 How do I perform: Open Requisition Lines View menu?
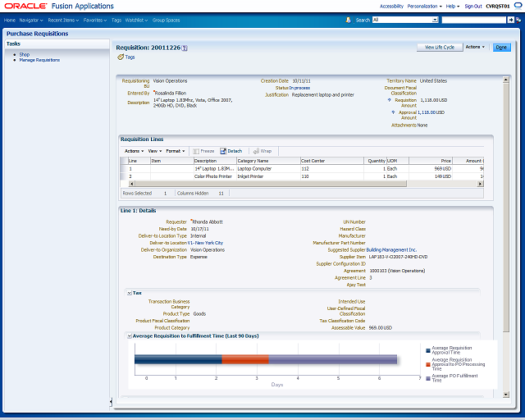pyautogui.click(x=155, y=152)
